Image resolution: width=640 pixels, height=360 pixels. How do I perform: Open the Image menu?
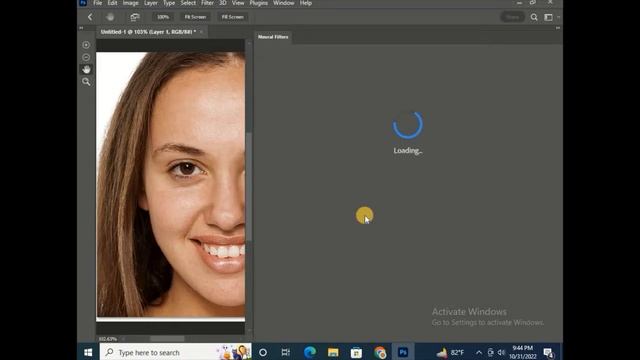[131, 3]
